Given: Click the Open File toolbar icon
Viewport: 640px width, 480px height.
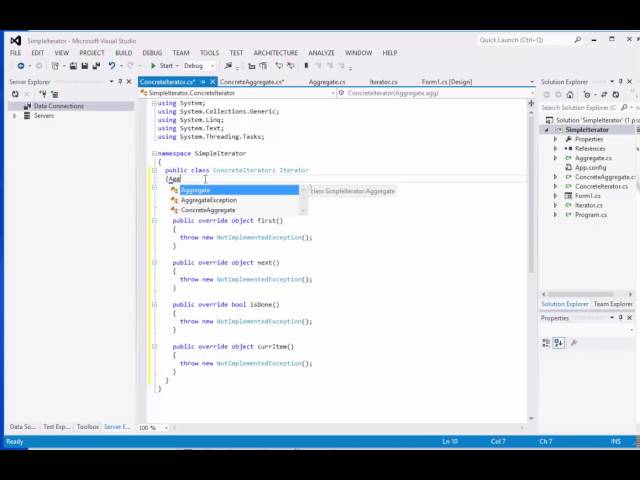Looking at the screenshot, I should tap(73, 66).
